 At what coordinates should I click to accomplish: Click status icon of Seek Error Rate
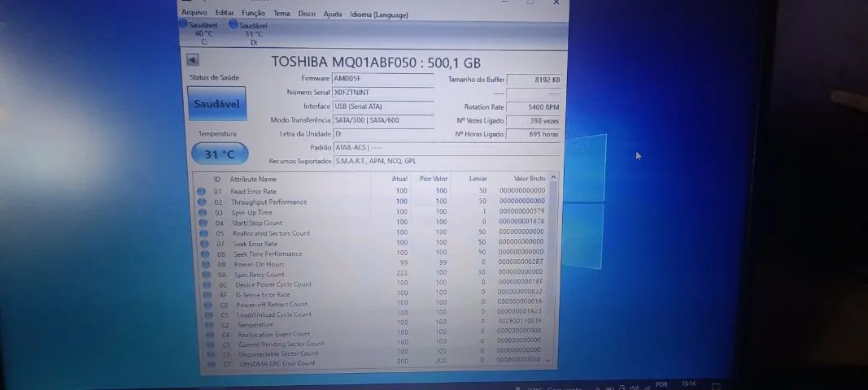[x=204, y=244]
